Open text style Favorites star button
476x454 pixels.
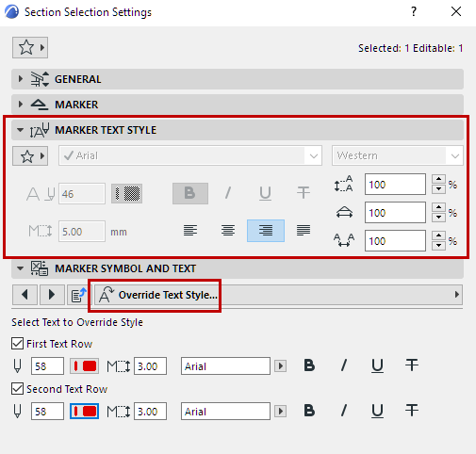[x=30, y=155]
